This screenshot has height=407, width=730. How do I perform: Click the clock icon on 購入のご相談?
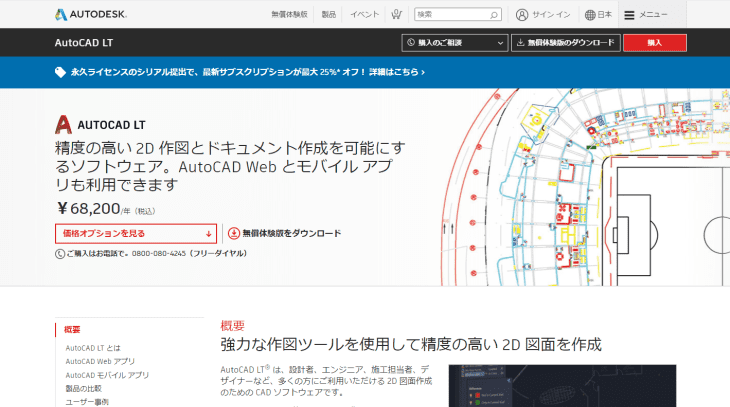[x=411, y=42]
